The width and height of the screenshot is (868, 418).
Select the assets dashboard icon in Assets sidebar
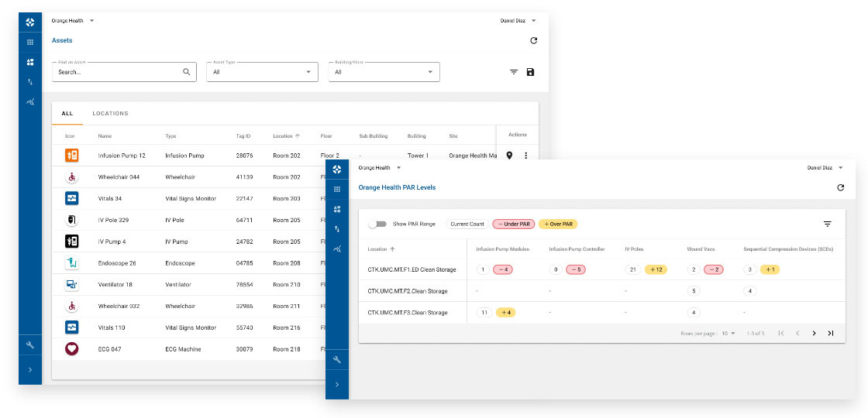click(30, 62)
